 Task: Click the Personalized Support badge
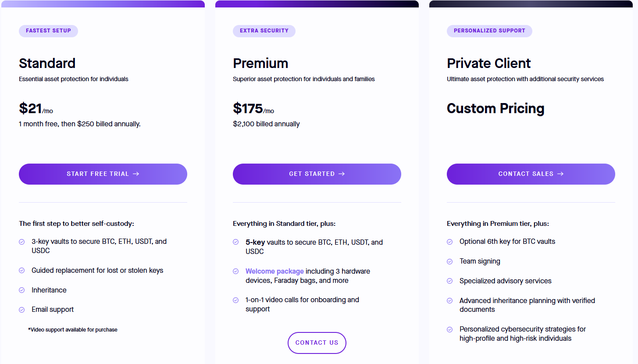point(489,31)
